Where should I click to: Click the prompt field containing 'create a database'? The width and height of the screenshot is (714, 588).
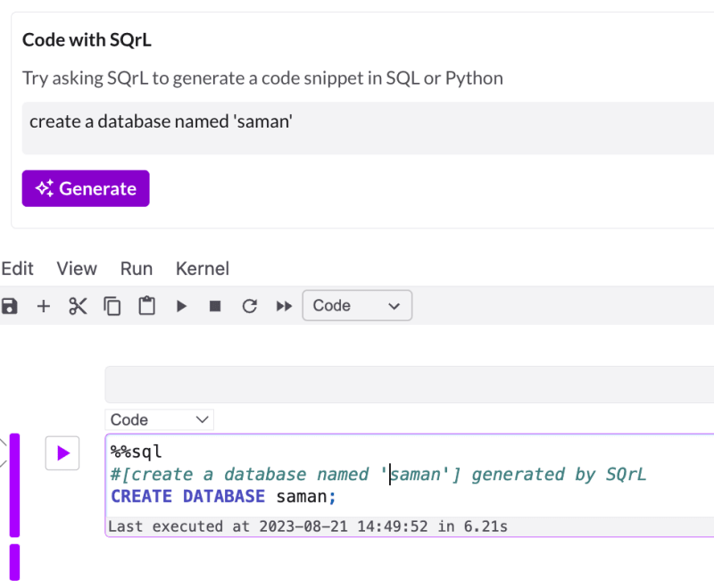tap(368, 128)
